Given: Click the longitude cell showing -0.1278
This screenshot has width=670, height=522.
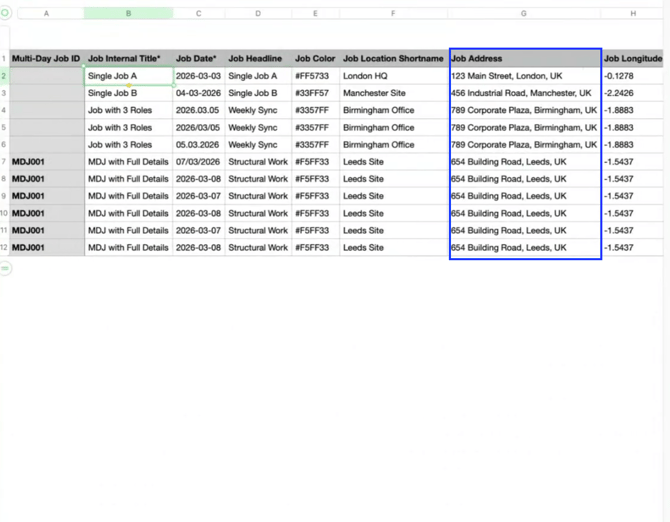Looking at the screenshot, I should point(634,76).
